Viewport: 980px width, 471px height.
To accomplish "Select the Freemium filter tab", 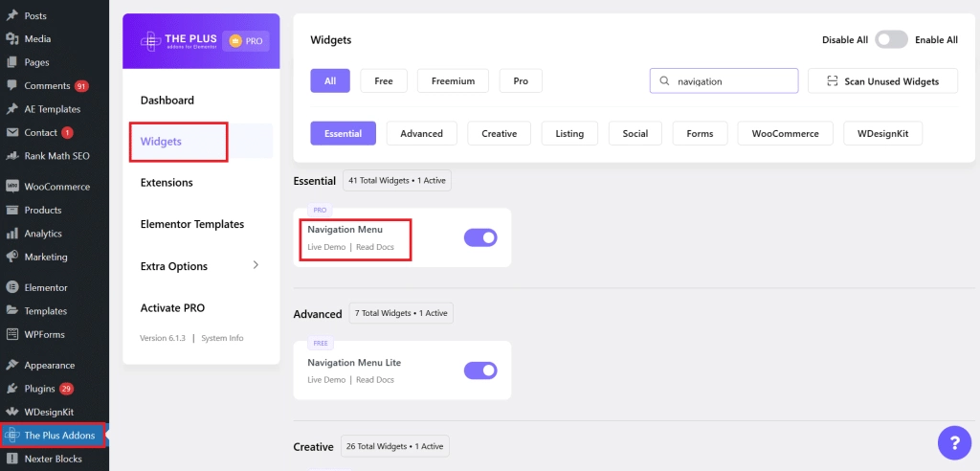I will 453,80.
